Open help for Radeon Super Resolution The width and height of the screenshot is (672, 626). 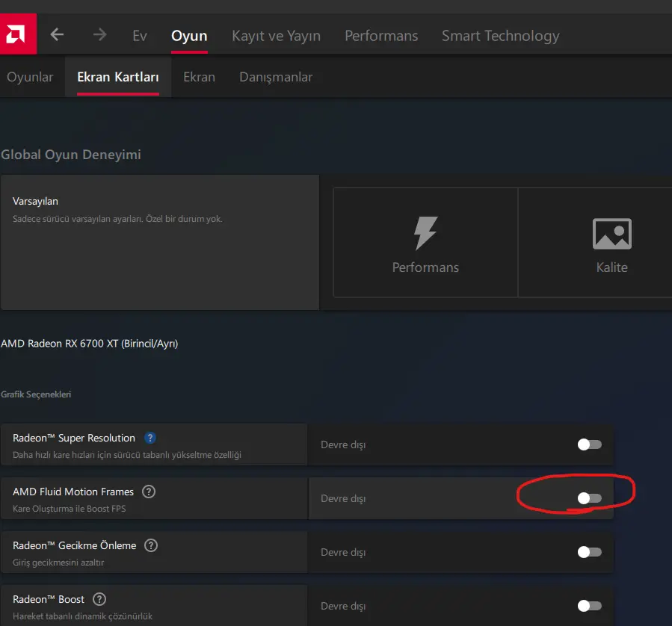pyautogui.click(x=150, y=438)
